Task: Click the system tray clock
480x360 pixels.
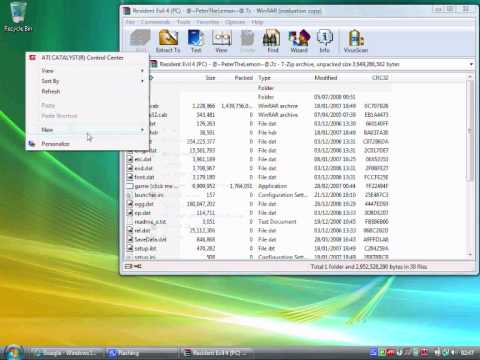Action: 467,352
